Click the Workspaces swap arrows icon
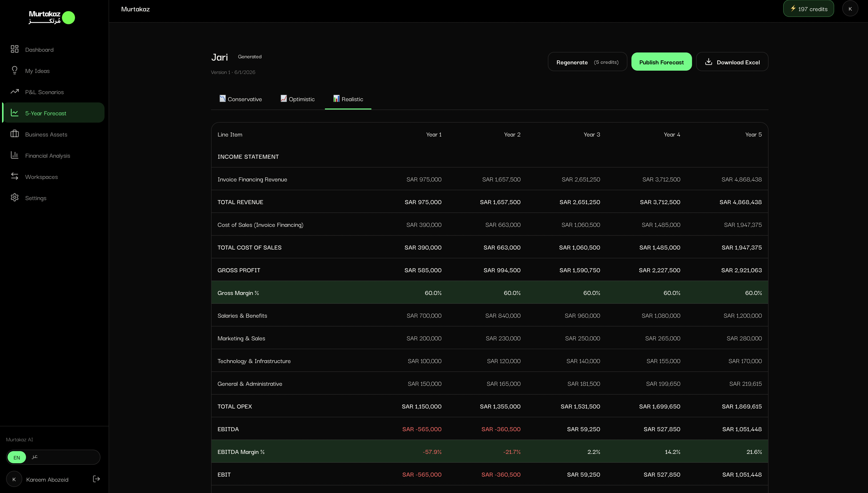Screen dimensions: 868x493 pyautogui.click(x=15, y=176)
